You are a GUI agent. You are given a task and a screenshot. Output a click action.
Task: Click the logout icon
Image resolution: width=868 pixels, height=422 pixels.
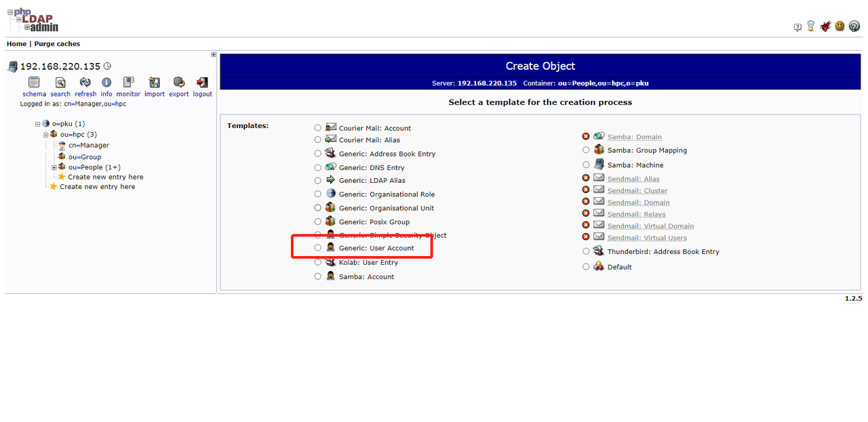tap(202, 83)
